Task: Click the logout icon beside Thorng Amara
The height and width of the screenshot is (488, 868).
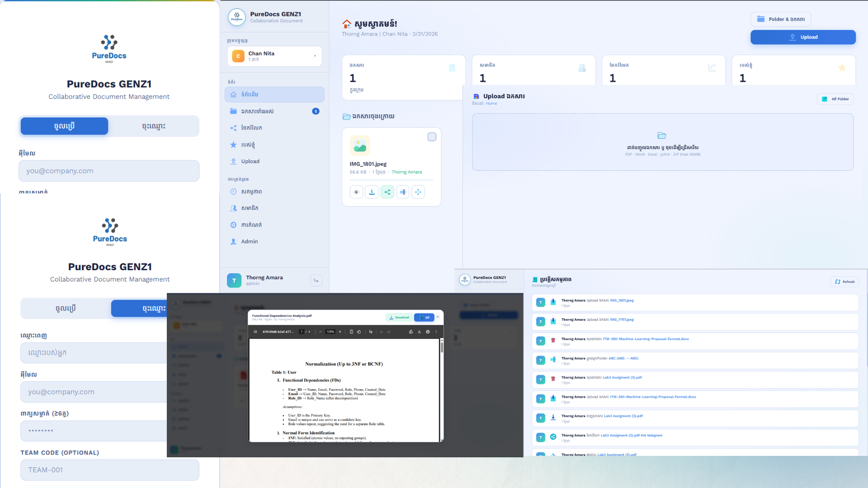Action: pos(316,281)
